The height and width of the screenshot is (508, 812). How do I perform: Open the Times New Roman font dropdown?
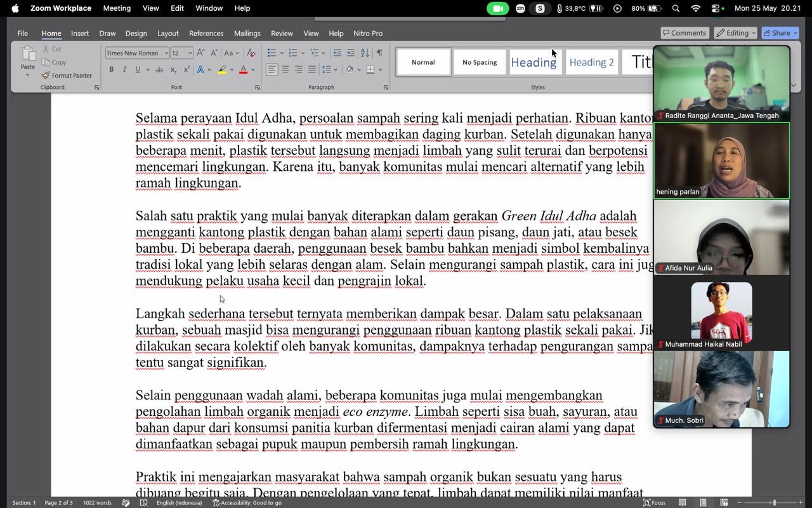click(166, 53)
